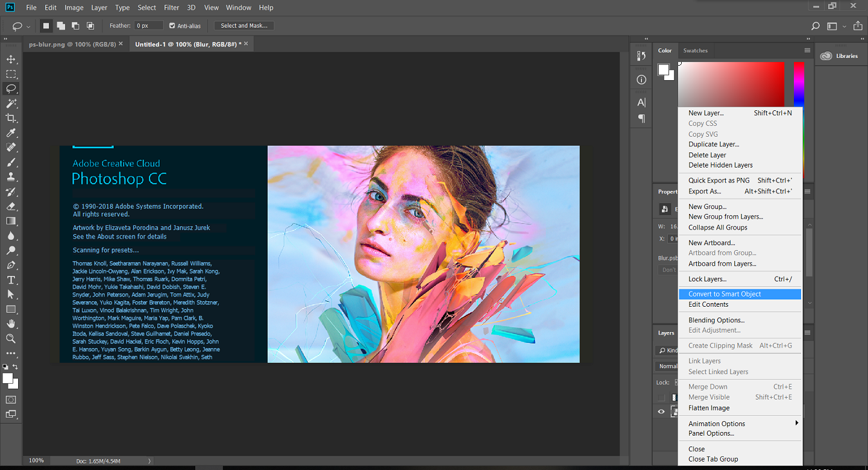
Task: Open the History panel icon
Action: click(641, 56)
